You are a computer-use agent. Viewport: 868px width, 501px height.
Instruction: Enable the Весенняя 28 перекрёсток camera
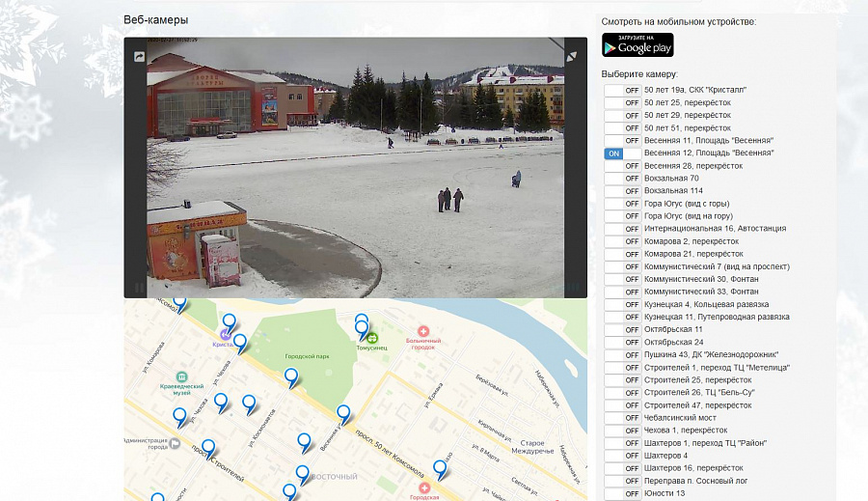(x=623, y=166)
